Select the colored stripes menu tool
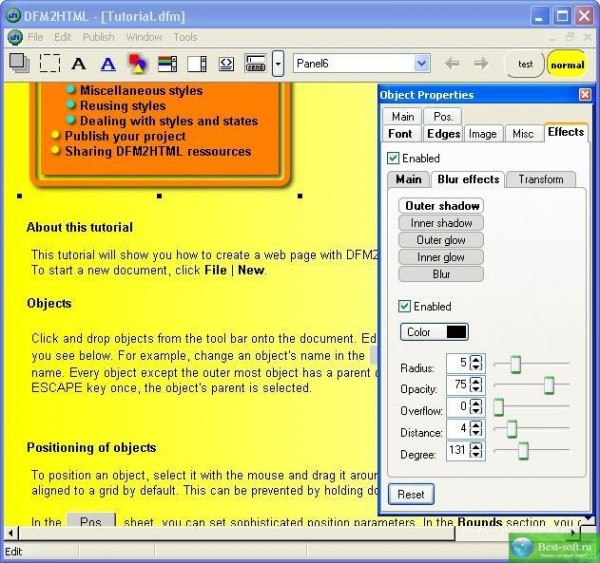This screenshot has height=563, width=600. (167, 64)
